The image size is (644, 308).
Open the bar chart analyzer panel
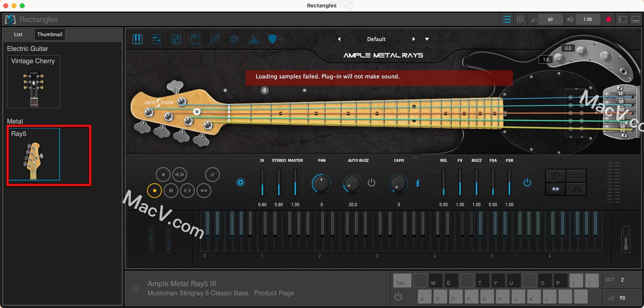(x=253, y=40)
